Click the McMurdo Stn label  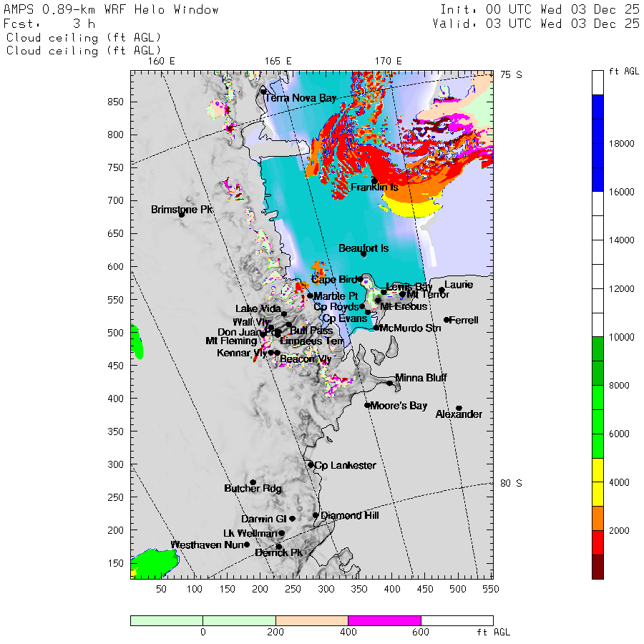[410, 328]
